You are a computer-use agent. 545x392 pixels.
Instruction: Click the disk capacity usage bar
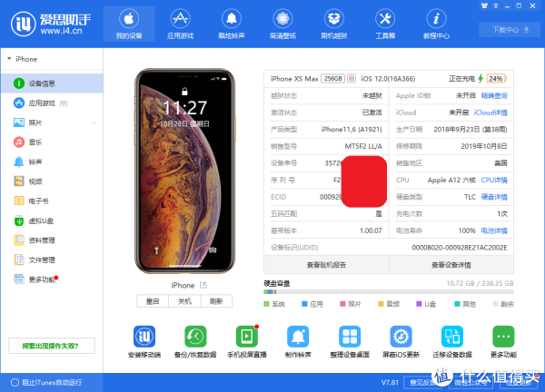point(389,292)
